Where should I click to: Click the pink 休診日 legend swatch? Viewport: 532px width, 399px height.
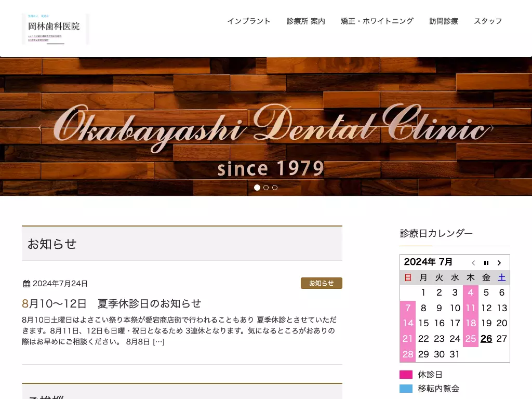click(x=406, y=375)
